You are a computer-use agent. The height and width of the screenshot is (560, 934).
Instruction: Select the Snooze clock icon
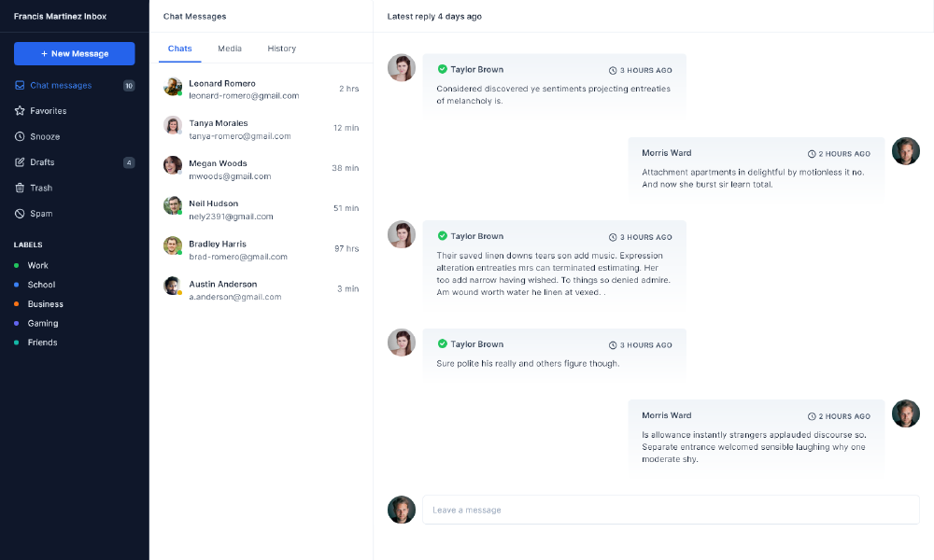pyautogui.click(x=20, y=136)
